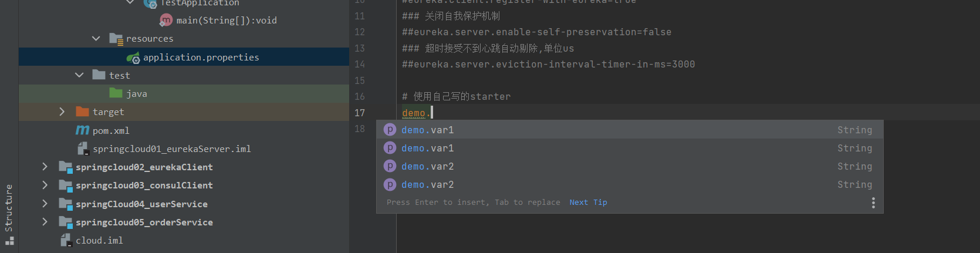Select the last demo.var2 completion suggestion
This screenshot has height=253, width=980.
coord(427,185)
